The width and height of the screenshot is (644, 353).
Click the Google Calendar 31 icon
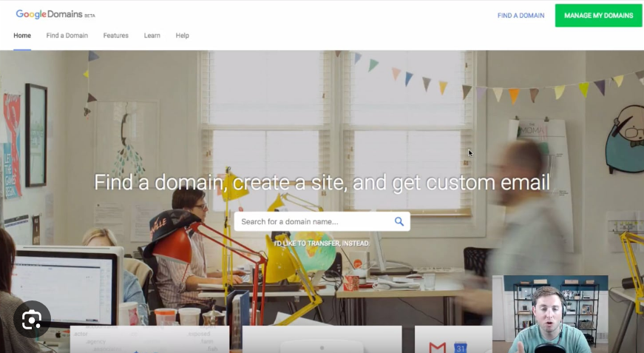461,348
